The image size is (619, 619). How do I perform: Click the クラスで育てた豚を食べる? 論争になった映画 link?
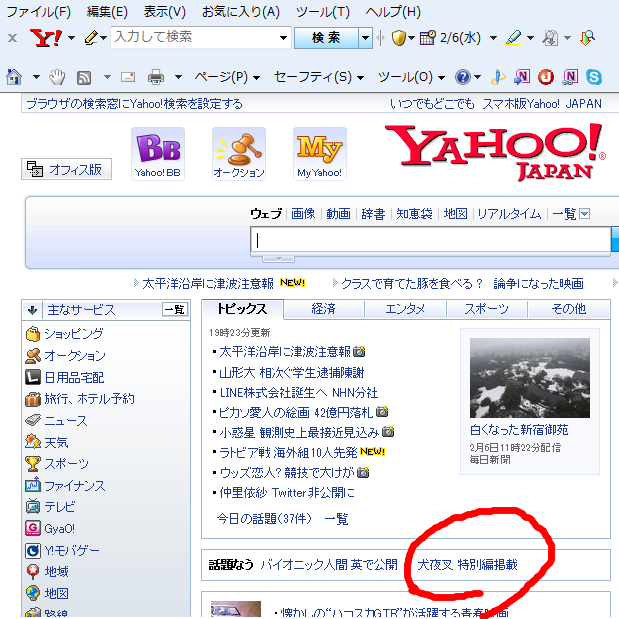coord(462,283)
